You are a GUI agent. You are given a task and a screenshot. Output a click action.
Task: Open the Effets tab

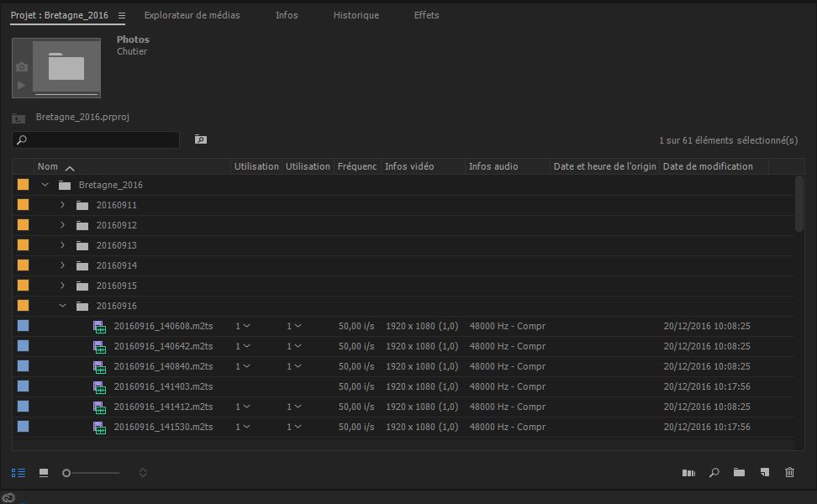coord(426,15)
